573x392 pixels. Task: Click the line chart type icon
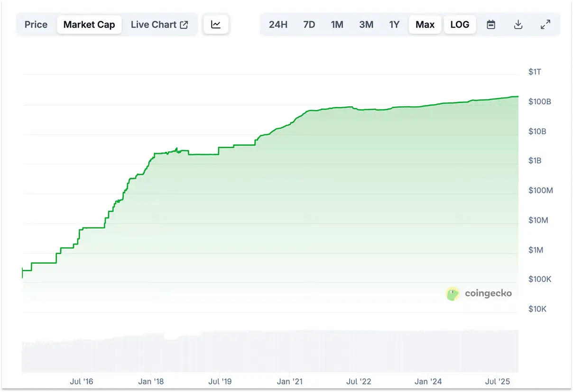216,25
